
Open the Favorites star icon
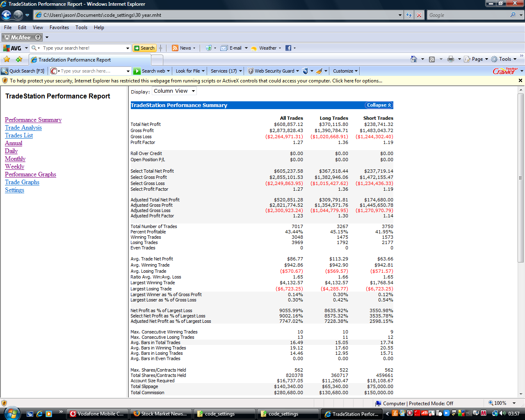click(x=7, y=59)
